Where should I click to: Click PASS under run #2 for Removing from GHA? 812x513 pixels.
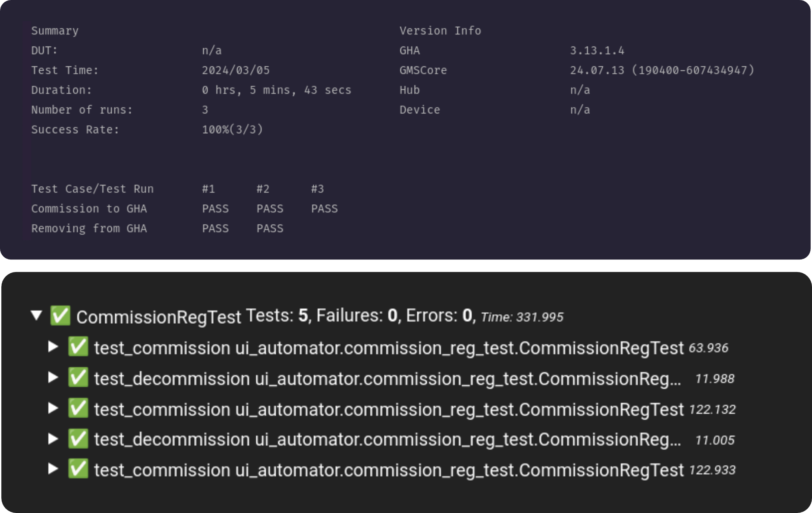pos(270,228)
